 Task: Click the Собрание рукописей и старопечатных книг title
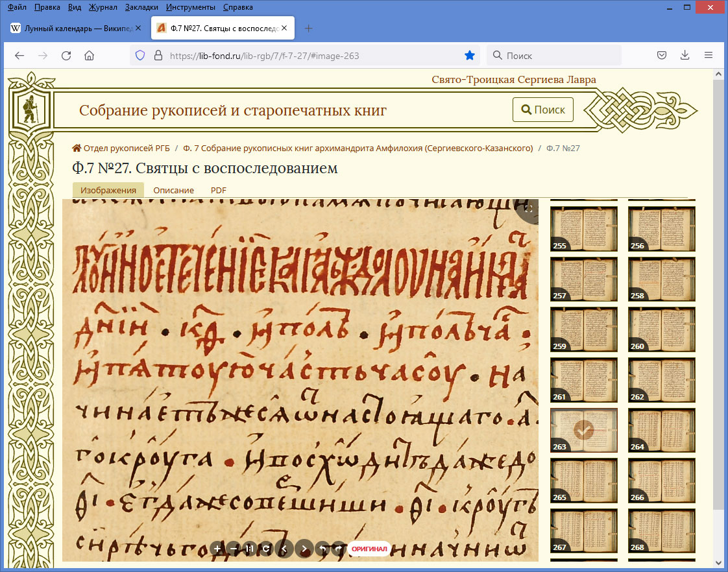tap(232, 110)
